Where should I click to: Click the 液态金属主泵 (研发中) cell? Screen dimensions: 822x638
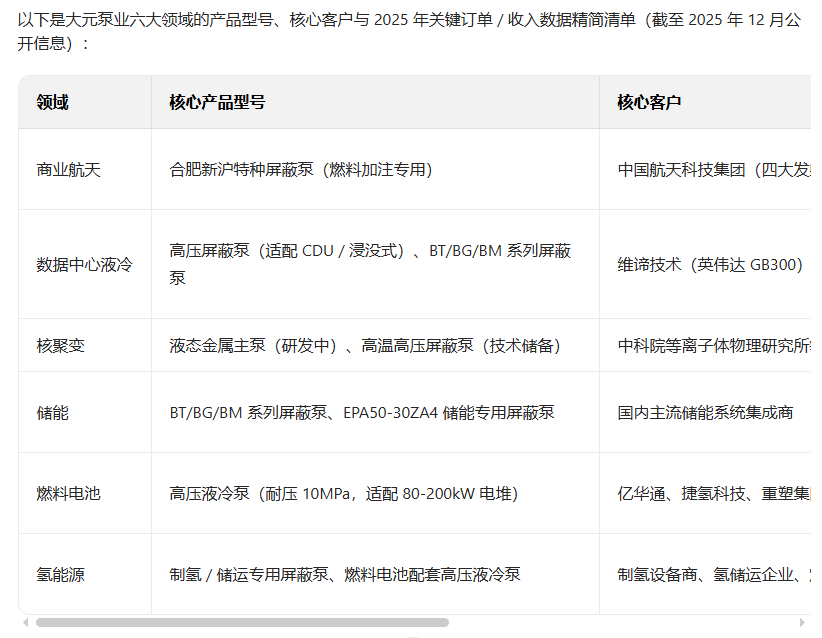[375, 345]
